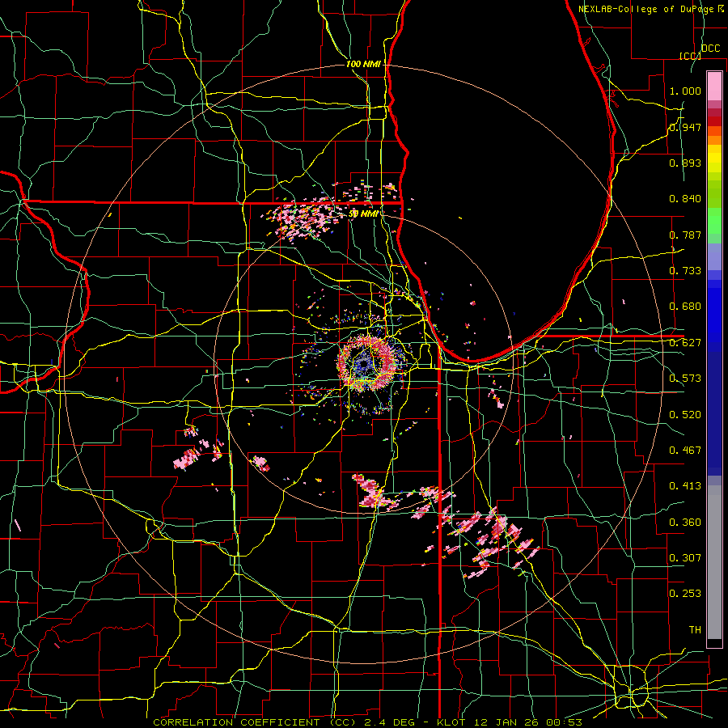
Task: Click the 0.573 scale value
Action: (x=685, y=379)
